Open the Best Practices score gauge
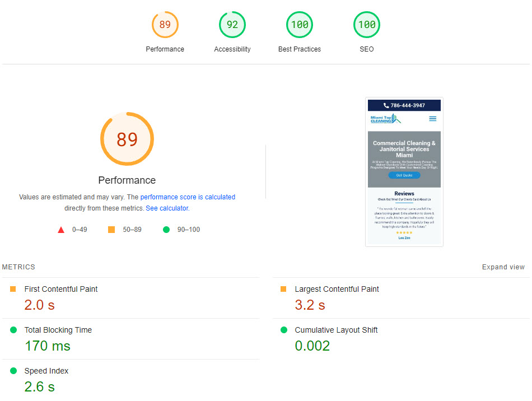 (300, 25)
